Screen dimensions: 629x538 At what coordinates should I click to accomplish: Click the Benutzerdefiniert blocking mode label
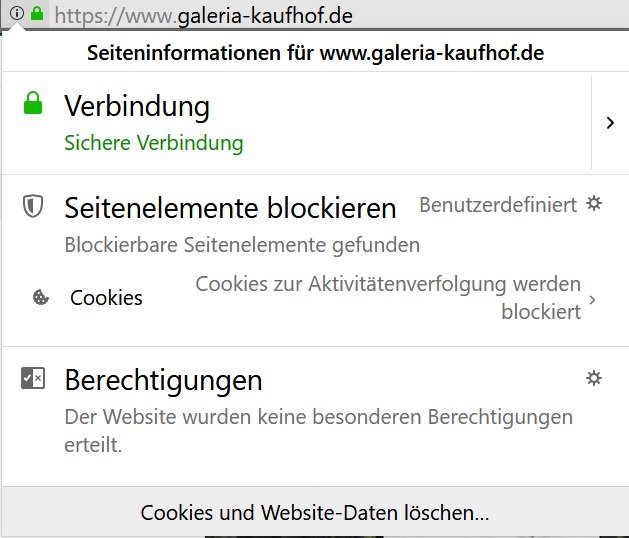(498, 205)
